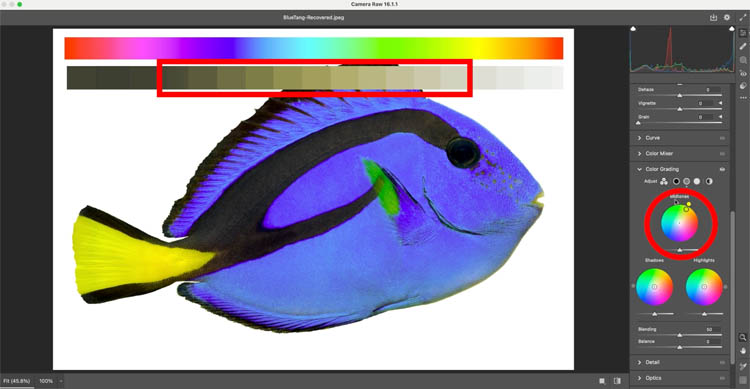The width and height of the screenshot is (750, 389).
Task: Toggle full screen mode icon
Action: coord(743,17)
